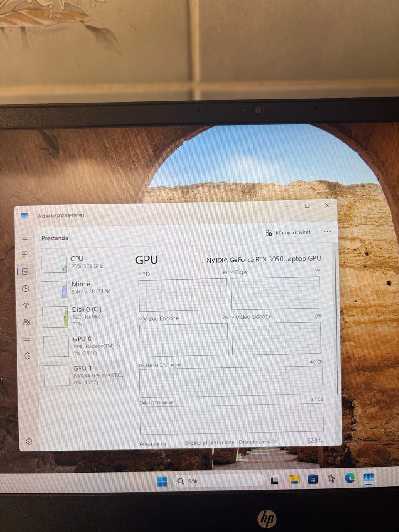Open the Details list page icon

point(27,339)
